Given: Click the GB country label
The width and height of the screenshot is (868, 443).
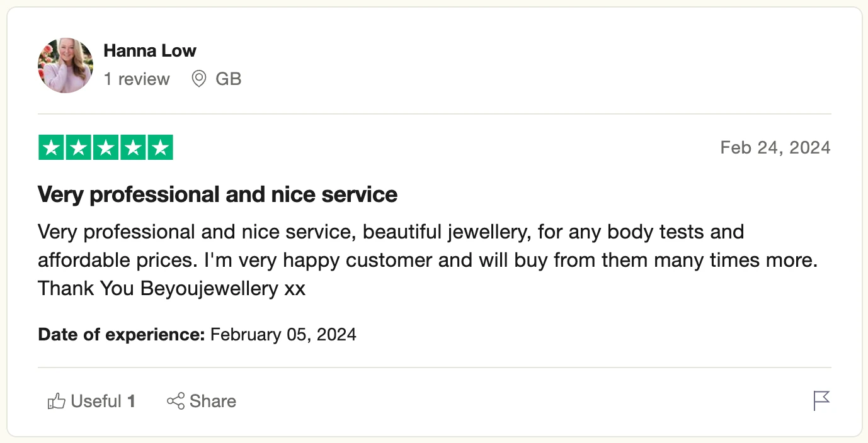Looking at the screenshot, I should 229,79.
